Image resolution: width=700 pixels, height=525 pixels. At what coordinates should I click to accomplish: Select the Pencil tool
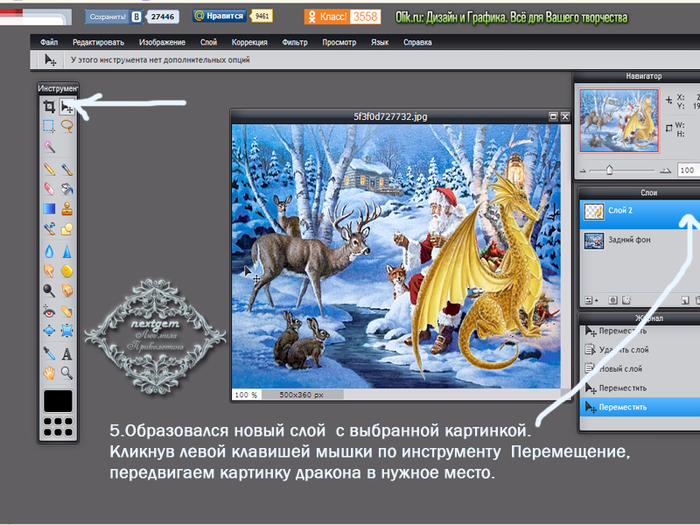(x=49, y=169)
